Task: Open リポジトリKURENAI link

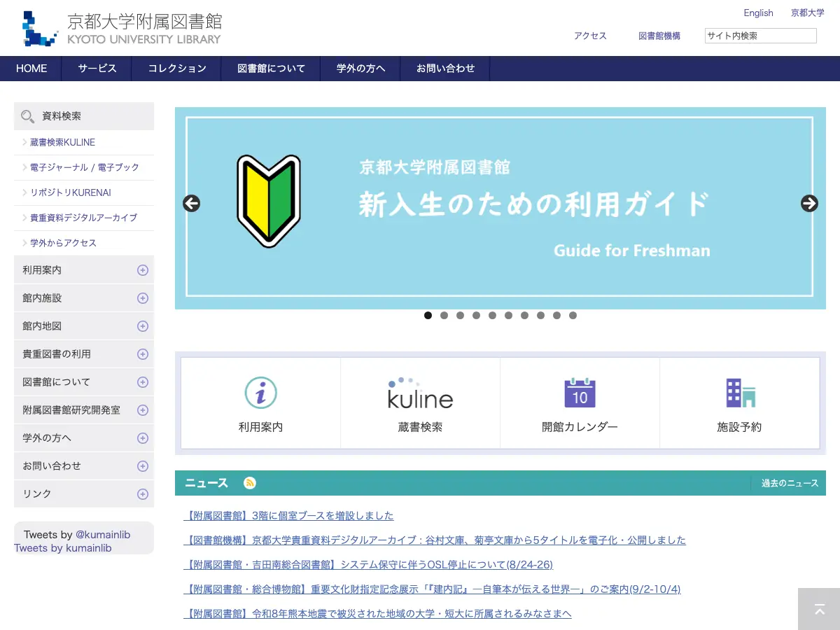Action: coord(71,192)
